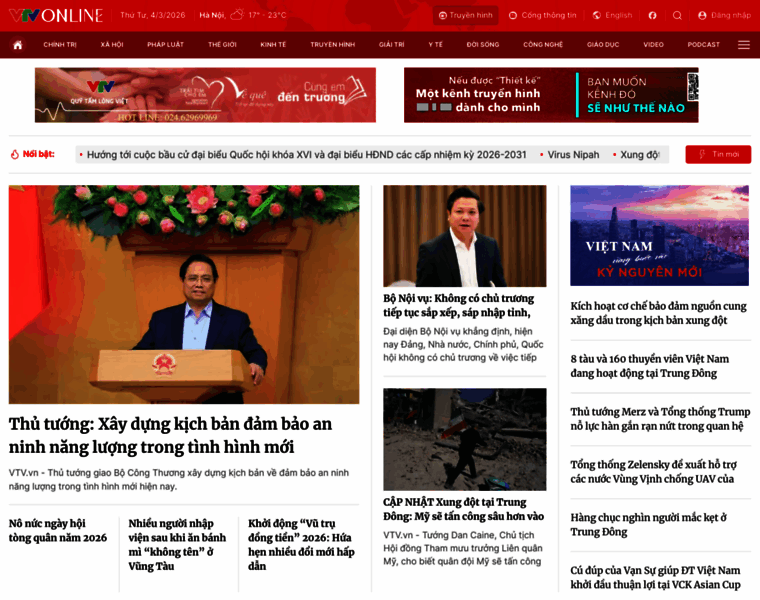The width and height of the screenshot is (760, 600).
Task: Open the Quốc hội khóa XVI election topic
Action: tap(306, 155)
